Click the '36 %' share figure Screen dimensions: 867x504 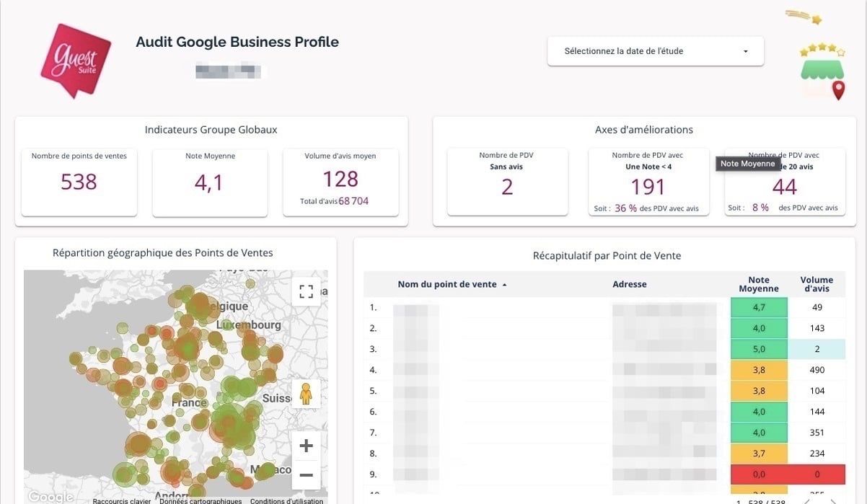[625, 208]
